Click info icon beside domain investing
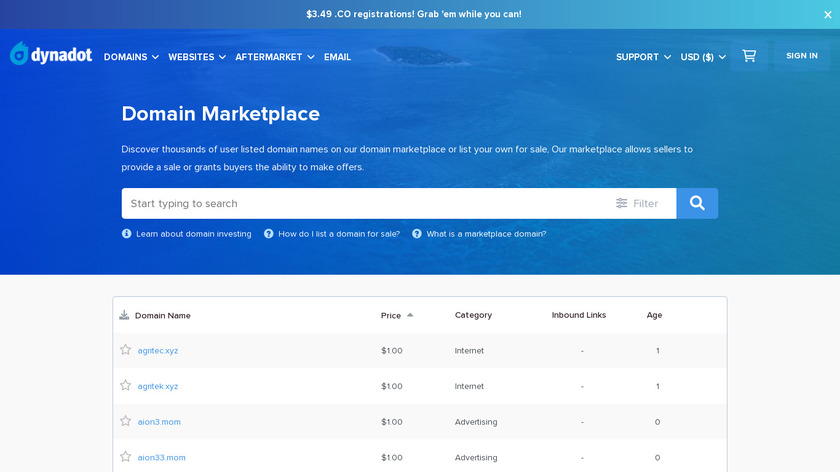The height and width of the screenshot is (472, 840). [x=127, y=234]
